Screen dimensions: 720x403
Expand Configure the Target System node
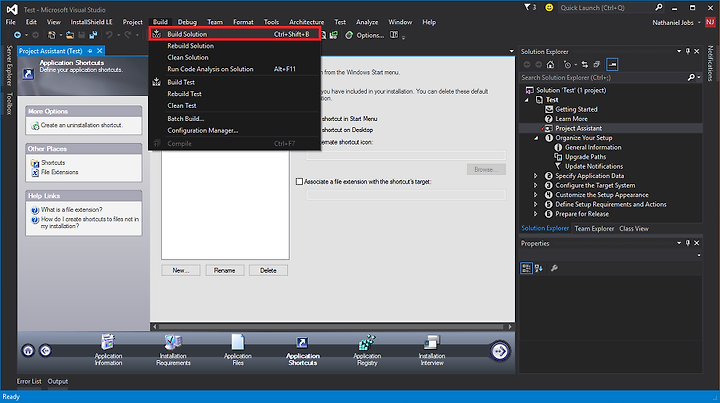click(x=535, y=185)
